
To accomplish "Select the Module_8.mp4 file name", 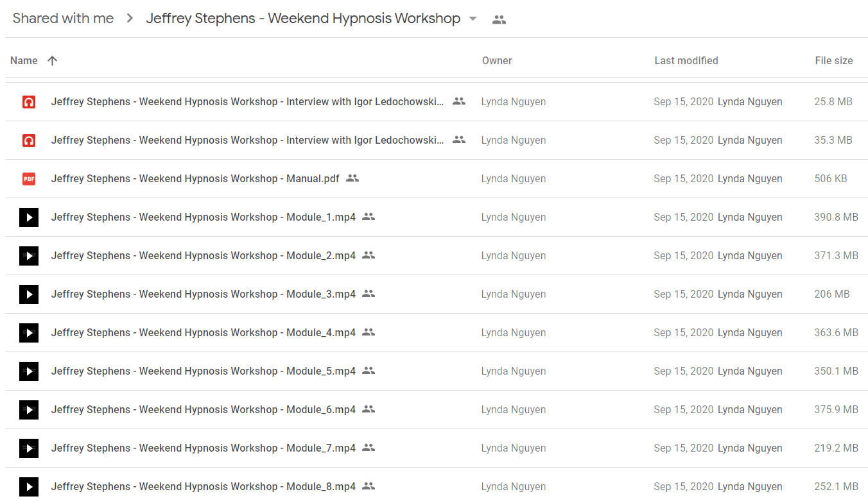I will (204, 487).
